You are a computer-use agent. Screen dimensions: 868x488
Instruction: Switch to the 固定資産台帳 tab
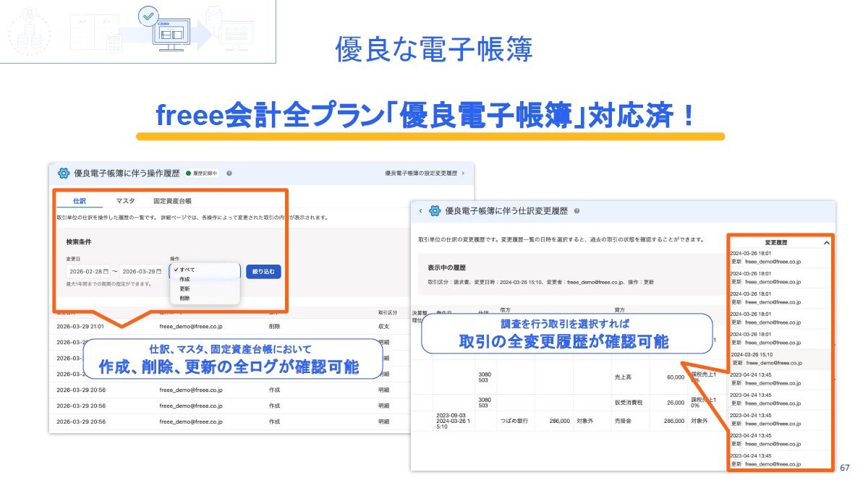coord(172,201)
